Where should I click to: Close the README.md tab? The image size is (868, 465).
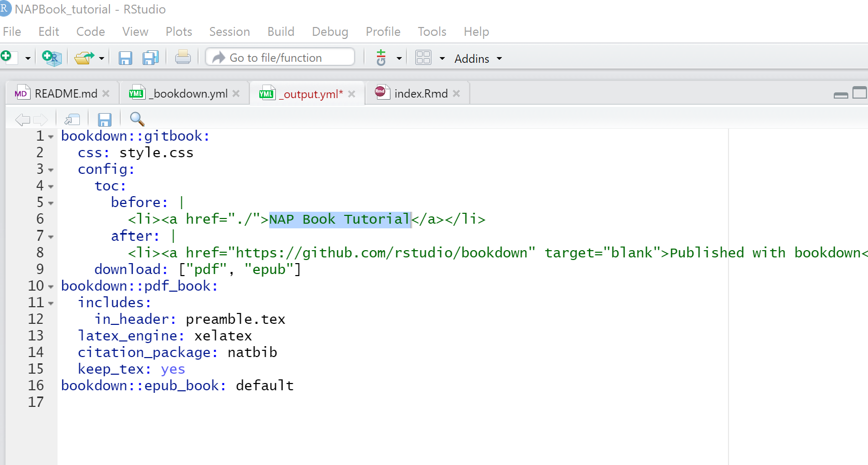pyautogui.click(x=106, y=93)
